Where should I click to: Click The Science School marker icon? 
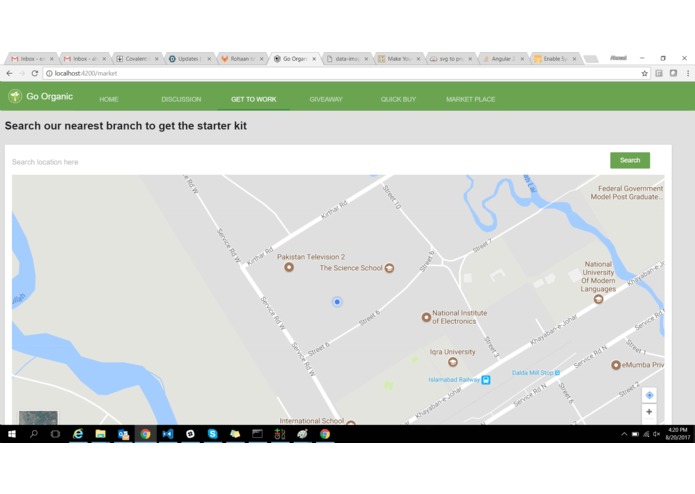click(389, 268)
